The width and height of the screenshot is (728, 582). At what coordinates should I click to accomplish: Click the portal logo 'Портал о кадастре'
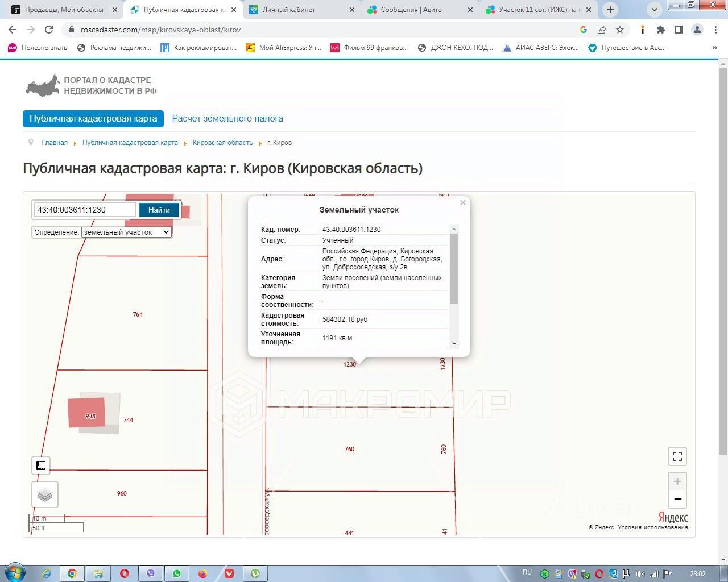91,85
